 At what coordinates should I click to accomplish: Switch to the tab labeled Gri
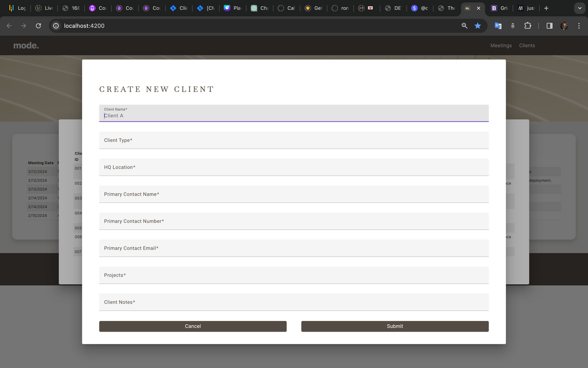click(499, 8)
